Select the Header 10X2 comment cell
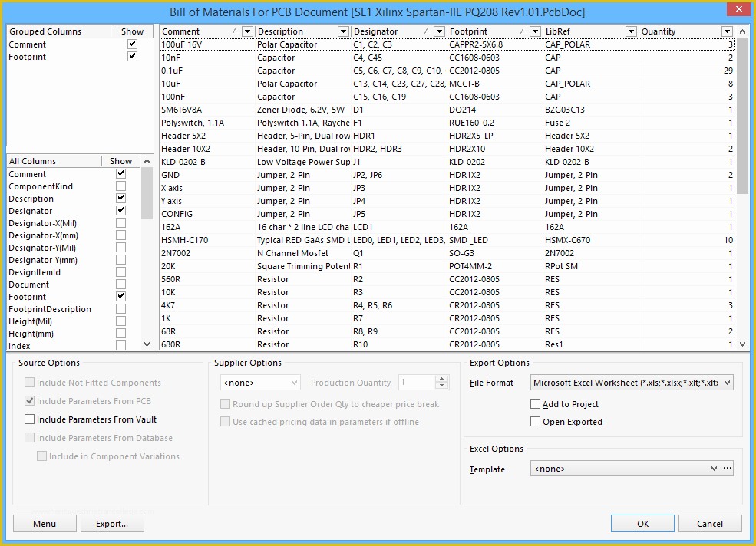The width and height of the screenshot is (756, 546). click(207, 149)
